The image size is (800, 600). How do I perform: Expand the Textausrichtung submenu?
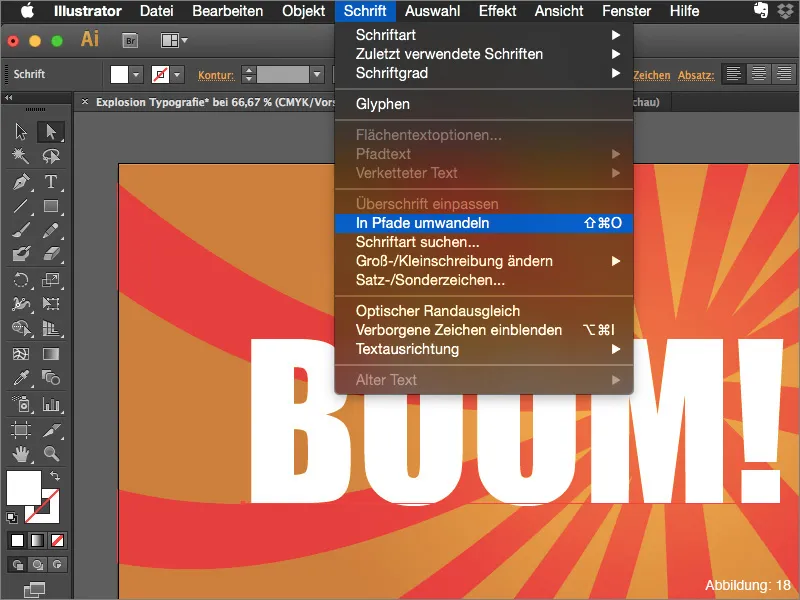(x=484, y=349)
